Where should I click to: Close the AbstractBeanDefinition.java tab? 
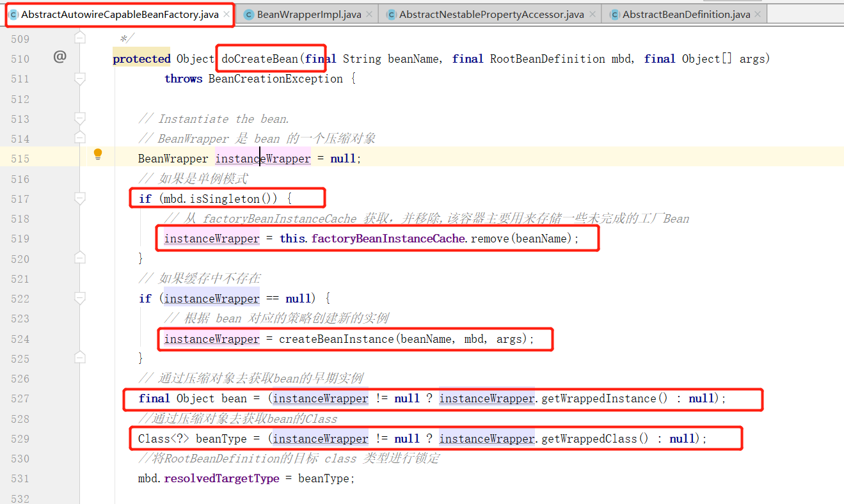point(758,14)
